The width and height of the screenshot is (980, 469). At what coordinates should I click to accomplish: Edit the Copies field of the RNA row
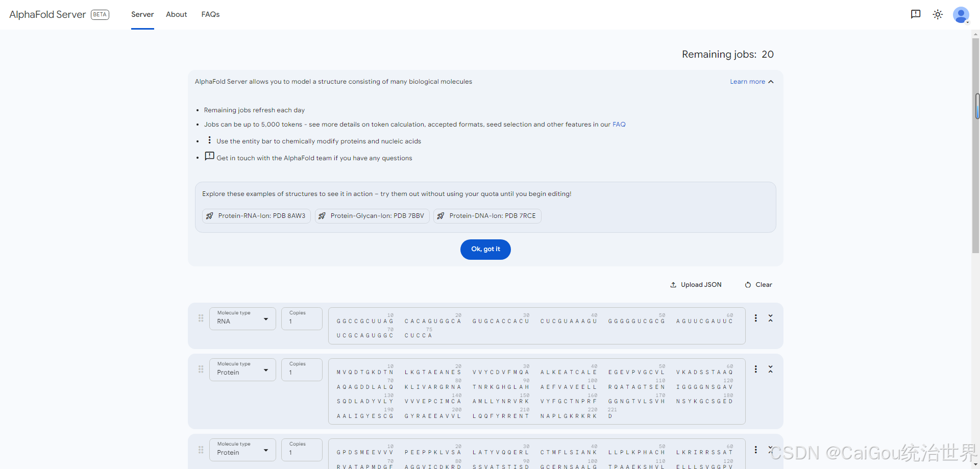pyautogui.click(x=302, y=318)
